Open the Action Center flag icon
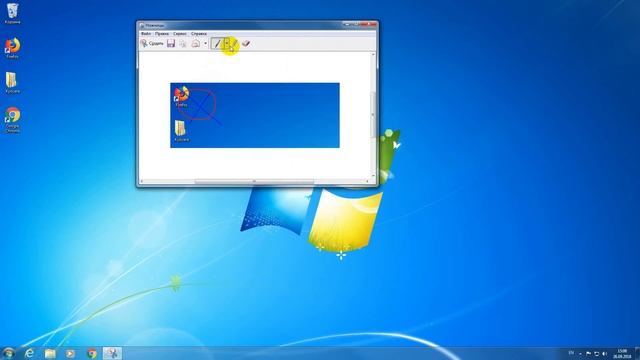 point(588,353)
